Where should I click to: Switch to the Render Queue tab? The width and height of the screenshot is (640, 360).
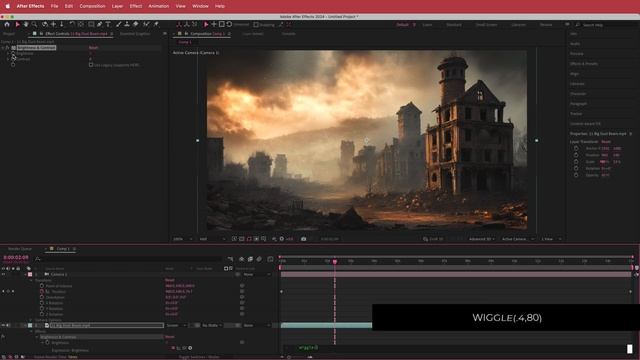click(x=20, y=249)
